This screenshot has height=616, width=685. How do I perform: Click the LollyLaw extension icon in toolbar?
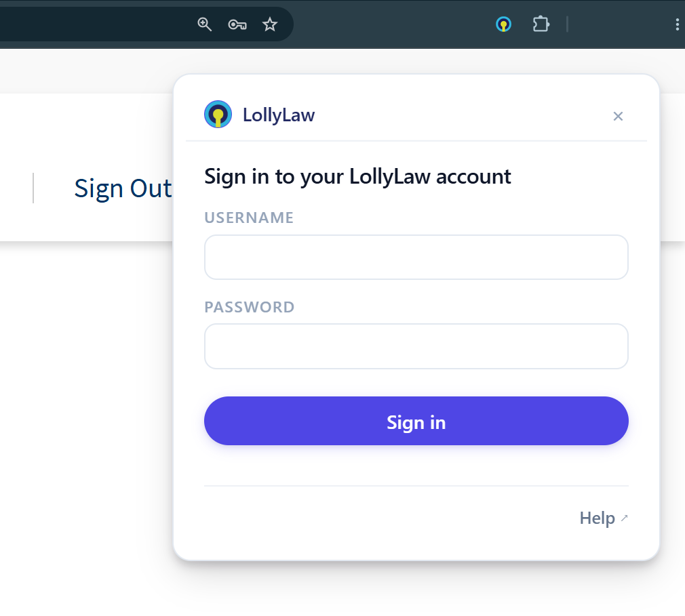(503, 24)
